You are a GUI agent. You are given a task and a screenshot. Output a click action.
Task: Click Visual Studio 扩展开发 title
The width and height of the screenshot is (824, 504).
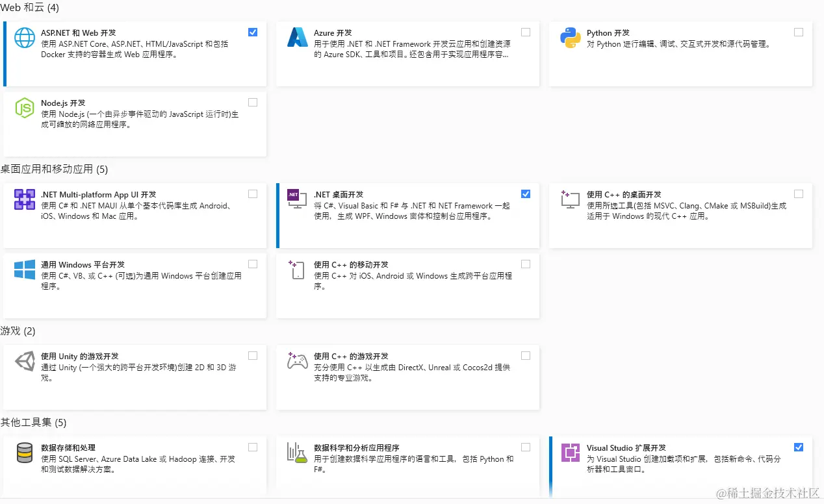(x=626, y=447)
